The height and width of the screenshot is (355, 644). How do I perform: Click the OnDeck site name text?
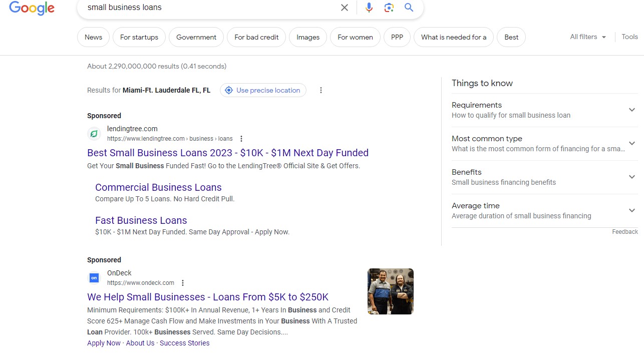[119, 273]
